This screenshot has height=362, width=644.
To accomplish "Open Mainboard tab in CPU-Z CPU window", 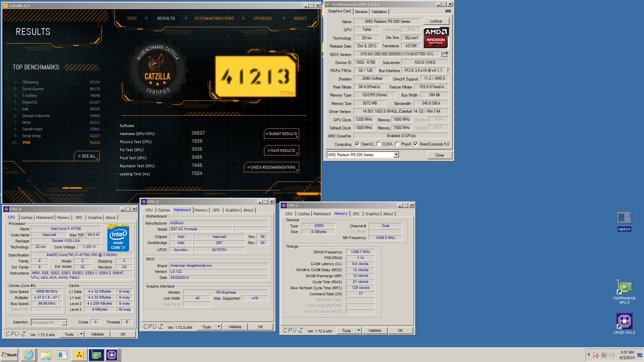I will 44,218.
